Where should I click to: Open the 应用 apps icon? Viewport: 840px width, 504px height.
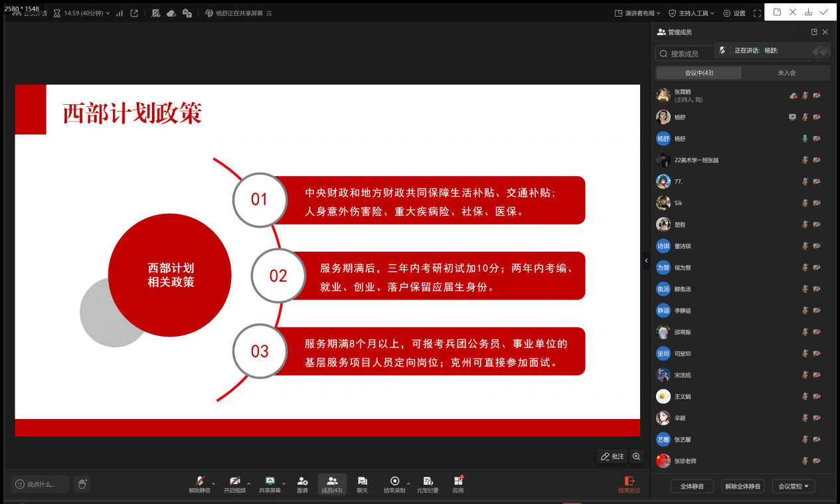click(x=458, y=484)
